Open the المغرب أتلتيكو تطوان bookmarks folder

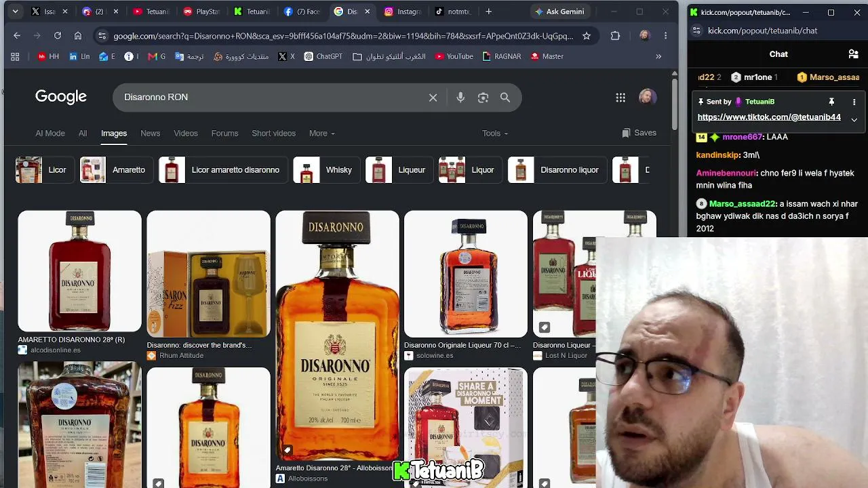tap(389, 56)
